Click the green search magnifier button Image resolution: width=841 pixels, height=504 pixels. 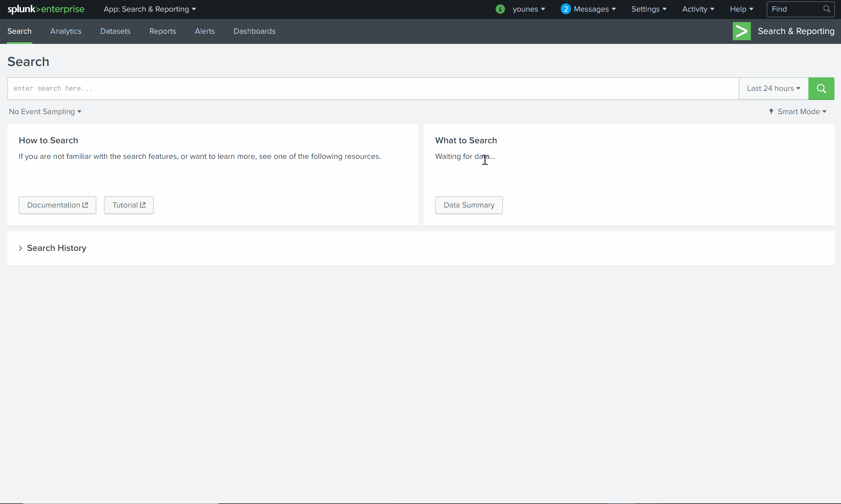coord(821,88)
